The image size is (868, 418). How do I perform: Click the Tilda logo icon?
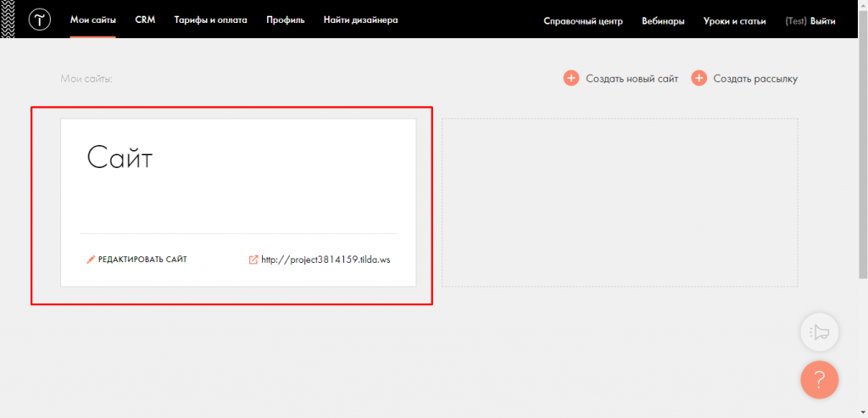(39, 20)
